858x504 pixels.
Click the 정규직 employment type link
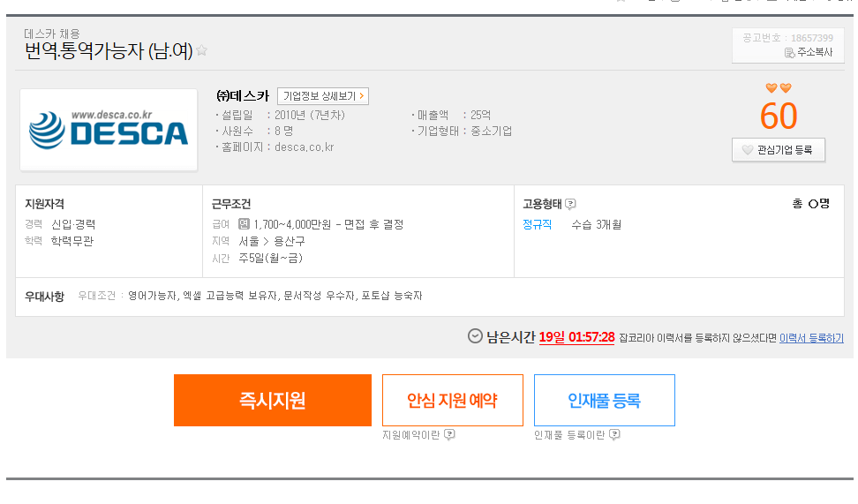[537, 224]
